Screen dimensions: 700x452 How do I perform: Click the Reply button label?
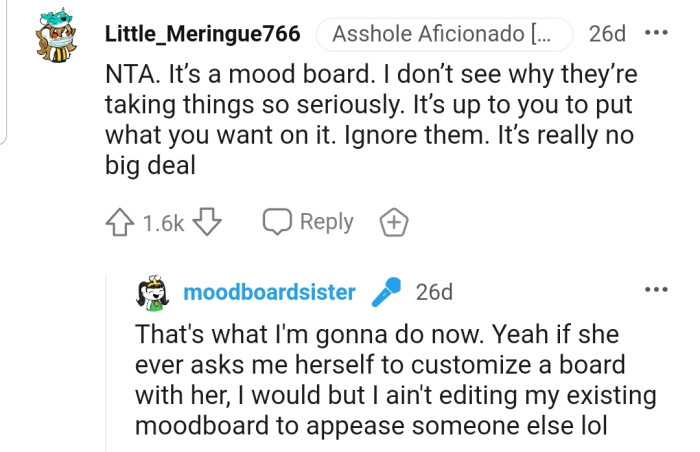click(326, 222)
